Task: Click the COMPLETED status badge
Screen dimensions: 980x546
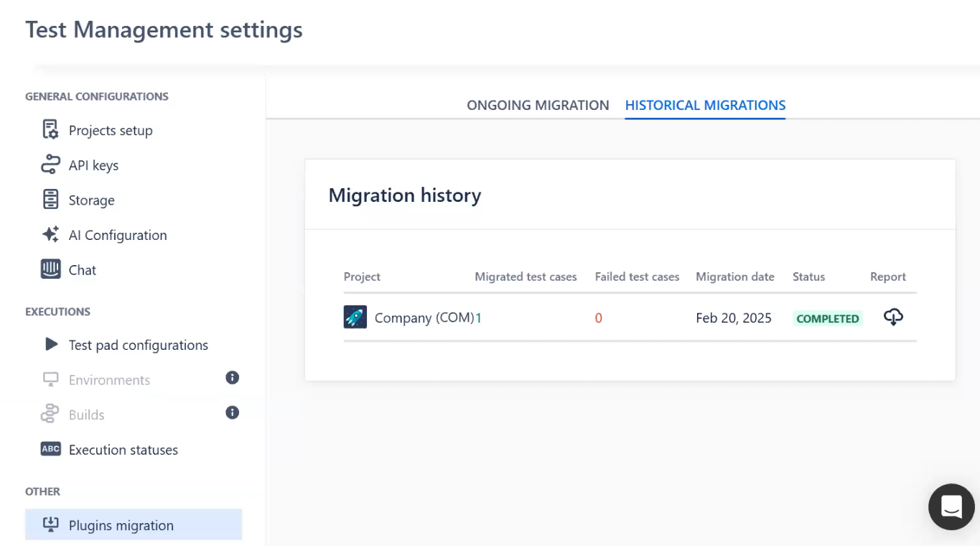Action: 827,318
